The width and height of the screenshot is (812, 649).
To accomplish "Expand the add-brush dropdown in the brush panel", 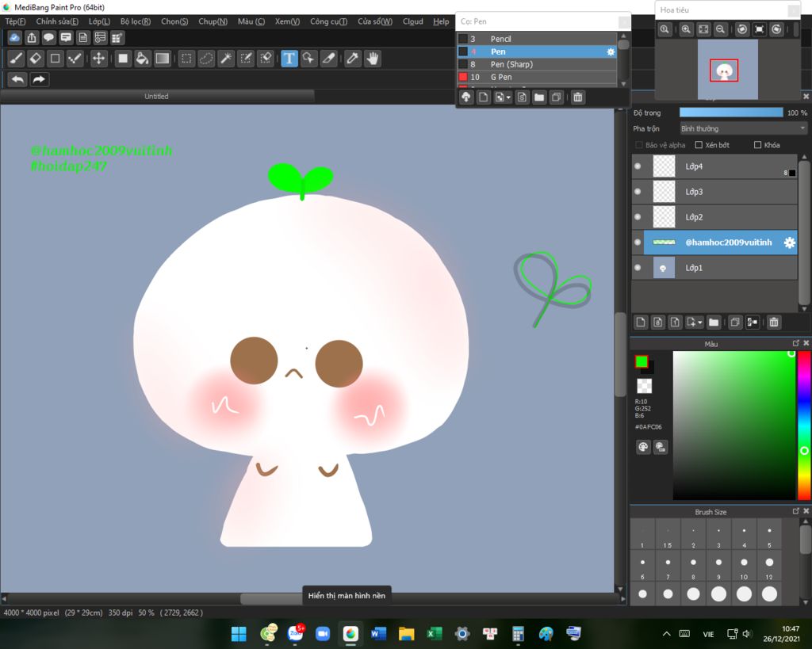I will (509, 97).
